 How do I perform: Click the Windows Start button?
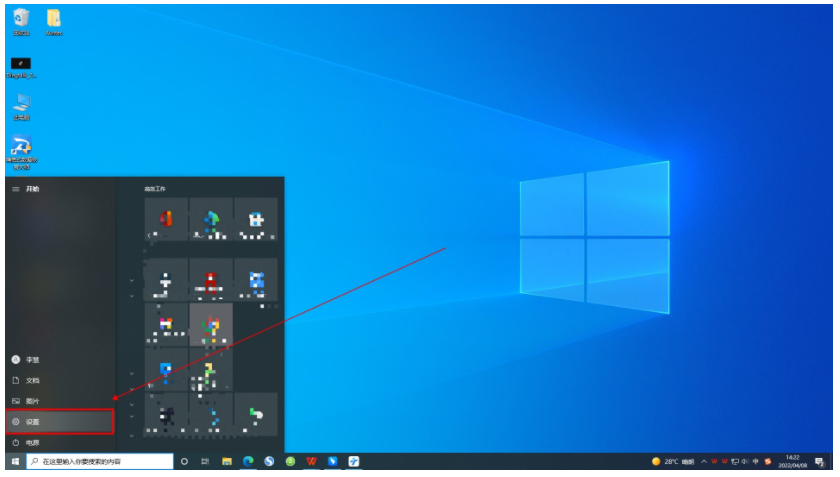click(x=13, y=462)
